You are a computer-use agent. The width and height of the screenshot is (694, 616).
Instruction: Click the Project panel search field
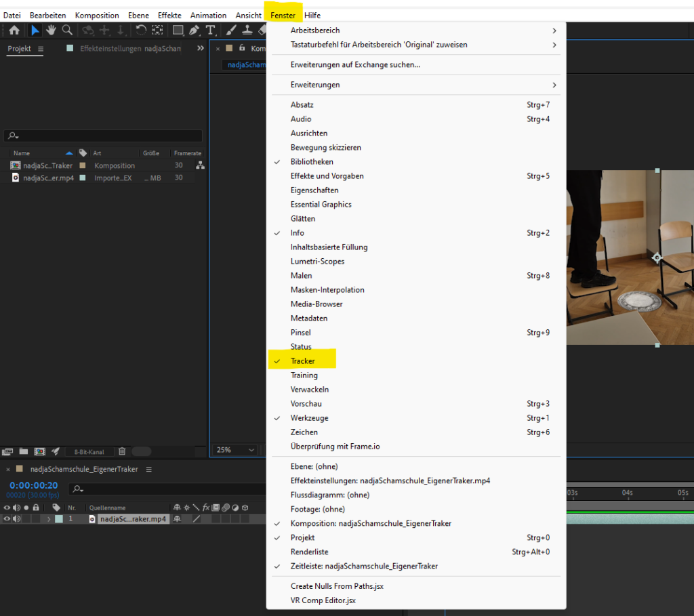[x=104, y=136]
